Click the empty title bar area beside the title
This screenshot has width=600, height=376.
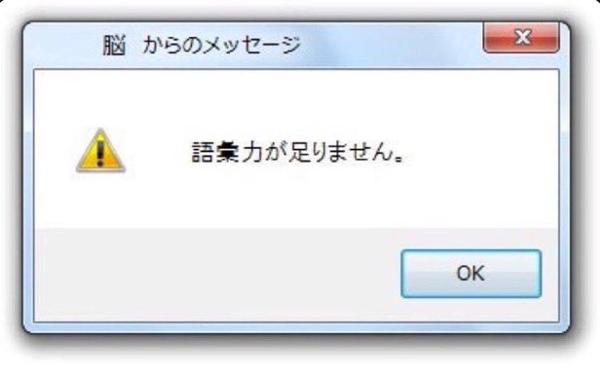[x=390, y=45]
